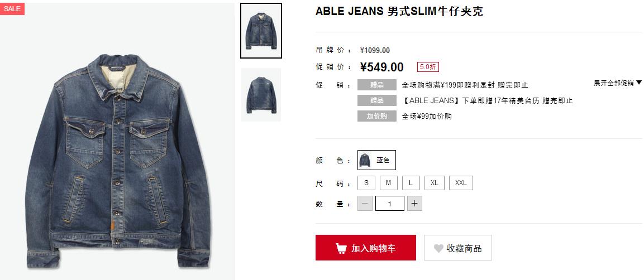Add item with 加入购物车 button
This screenshot has width=644, height=280.
pyautogui.click(x=365, y=248)
